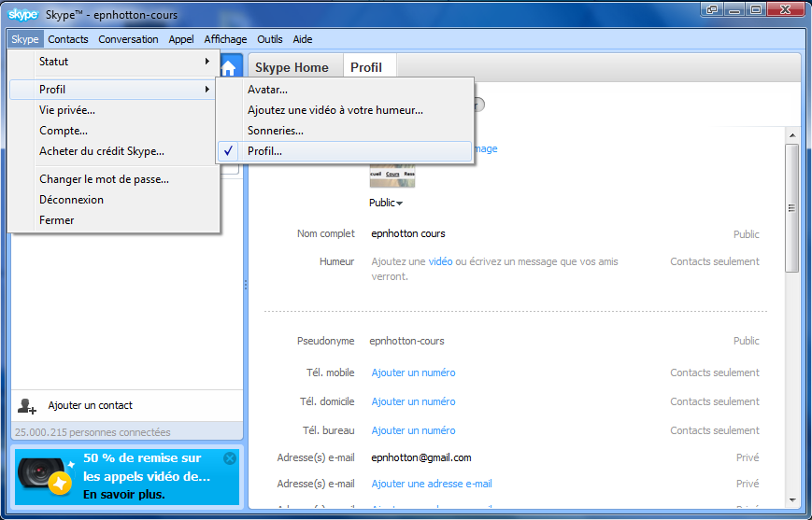This screenshot has height=520, width=812.
Task: Open the Skype menu in menu bar
Action: click(x=25, y=39)
